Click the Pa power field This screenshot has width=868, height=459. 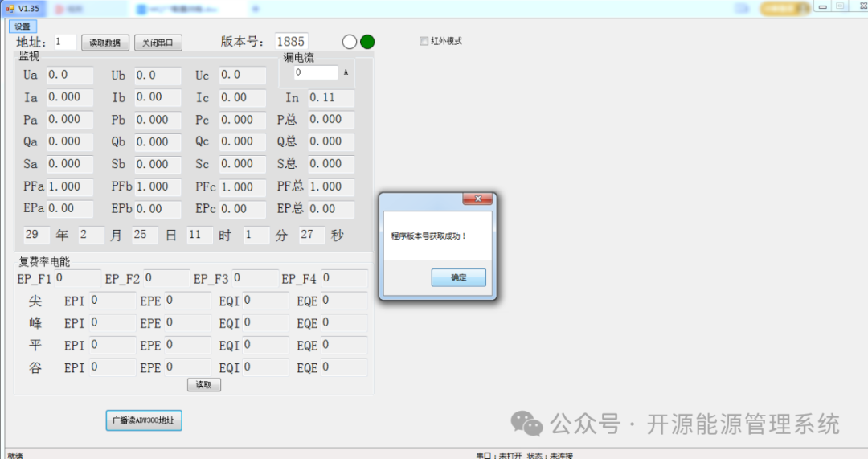tap(70, 120)
